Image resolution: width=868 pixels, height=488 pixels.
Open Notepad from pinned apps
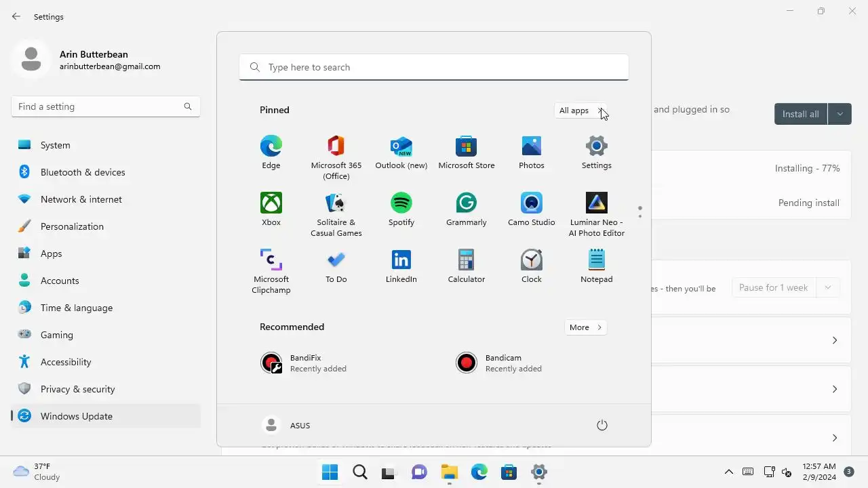597,266
